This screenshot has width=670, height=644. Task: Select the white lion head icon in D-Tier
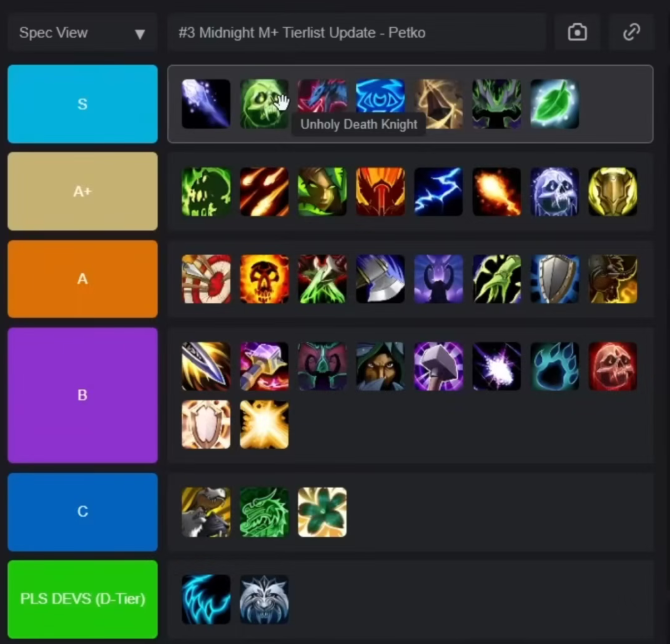click(264, 599)
